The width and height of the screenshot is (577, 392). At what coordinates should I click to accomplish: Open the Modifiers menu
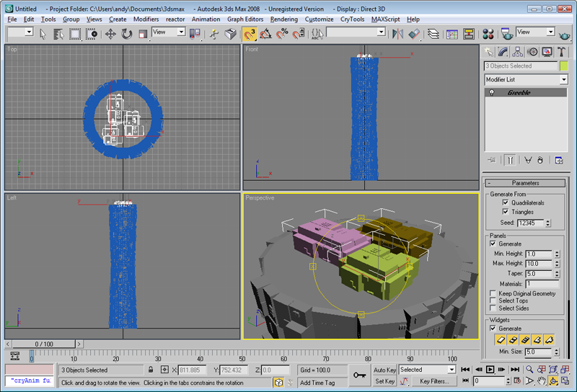pos(146,19)
